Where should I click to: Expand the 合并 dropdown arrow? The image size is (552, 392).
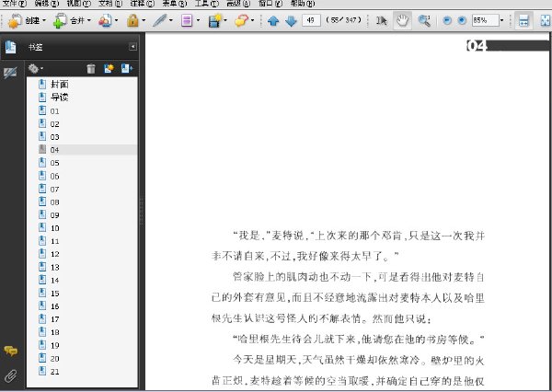[89, 21]
